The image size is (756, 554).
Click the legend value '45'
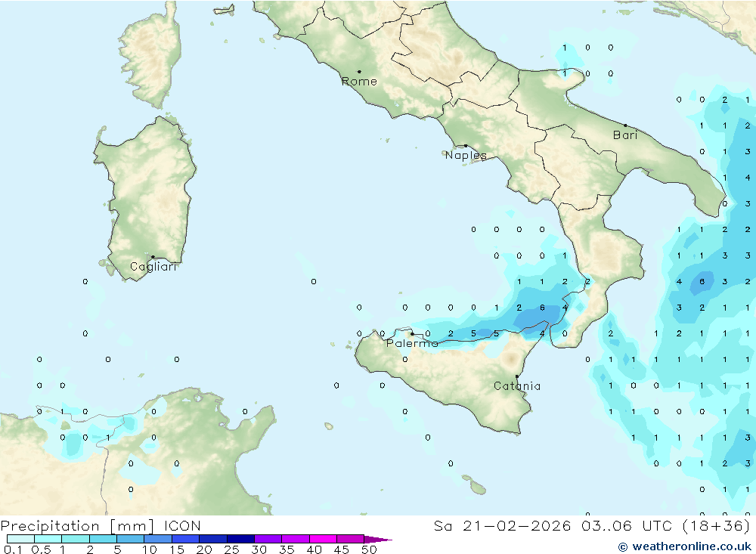[342, 549]
